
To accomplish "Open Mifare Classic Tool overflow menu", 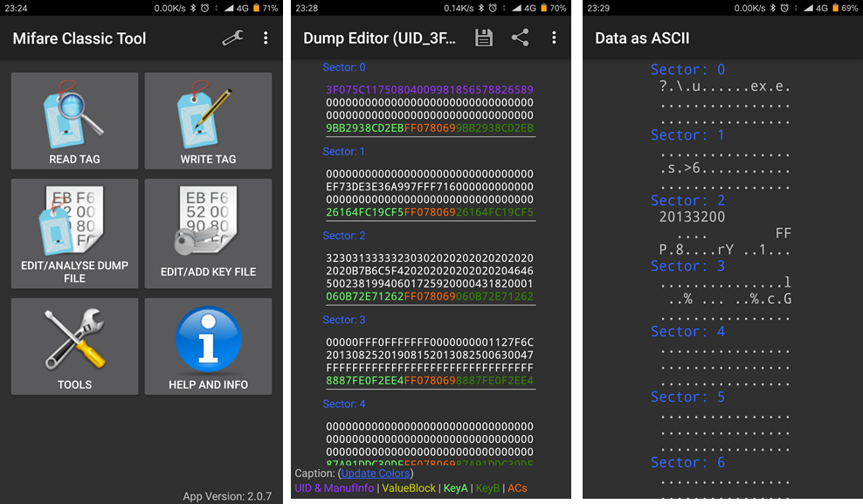I will click(266, 38).
